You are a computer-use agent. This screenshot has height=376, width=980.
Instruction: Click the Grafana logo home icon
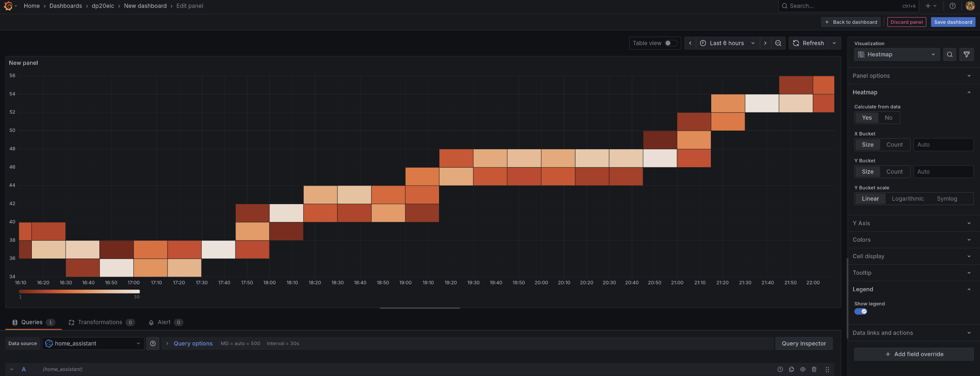[x=8, y=6]
